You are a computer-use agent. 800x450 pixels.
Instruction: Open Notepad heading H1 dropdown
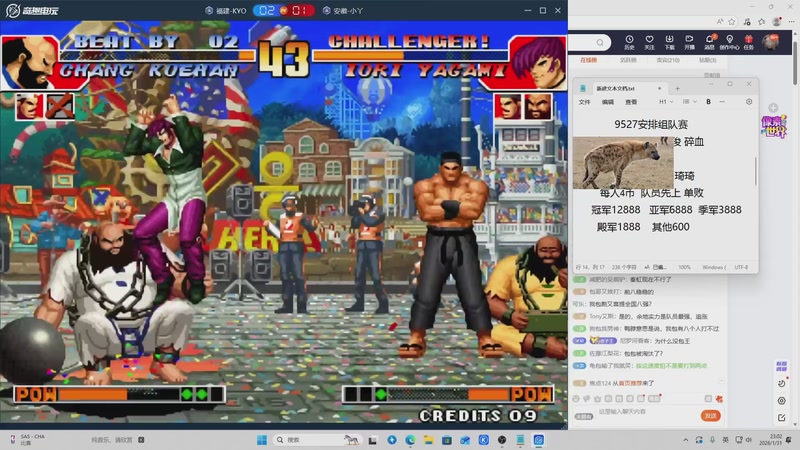click(666, 102)
